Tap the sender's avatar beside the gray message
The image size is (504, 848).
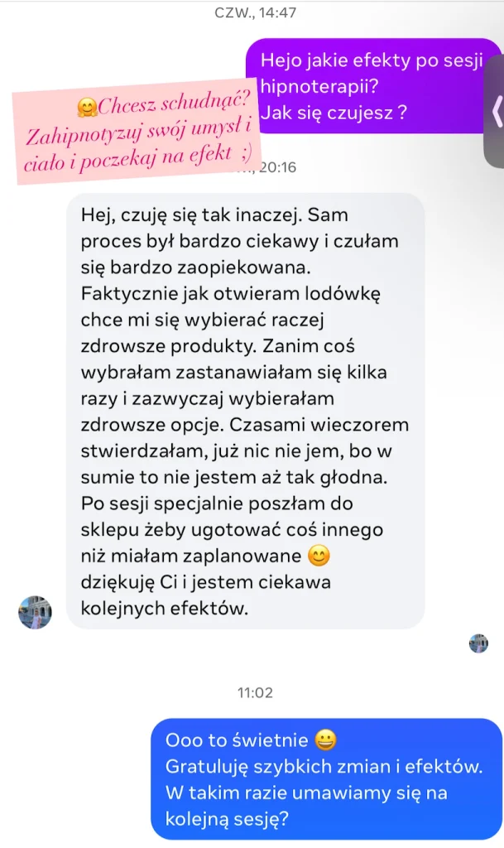(x=35, y=612)
